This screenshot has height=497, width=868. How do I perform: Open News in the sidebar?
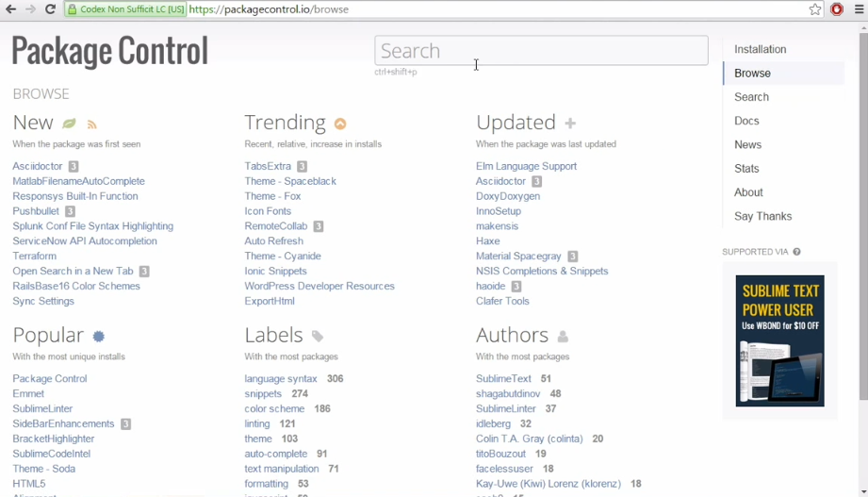[747, 144]
